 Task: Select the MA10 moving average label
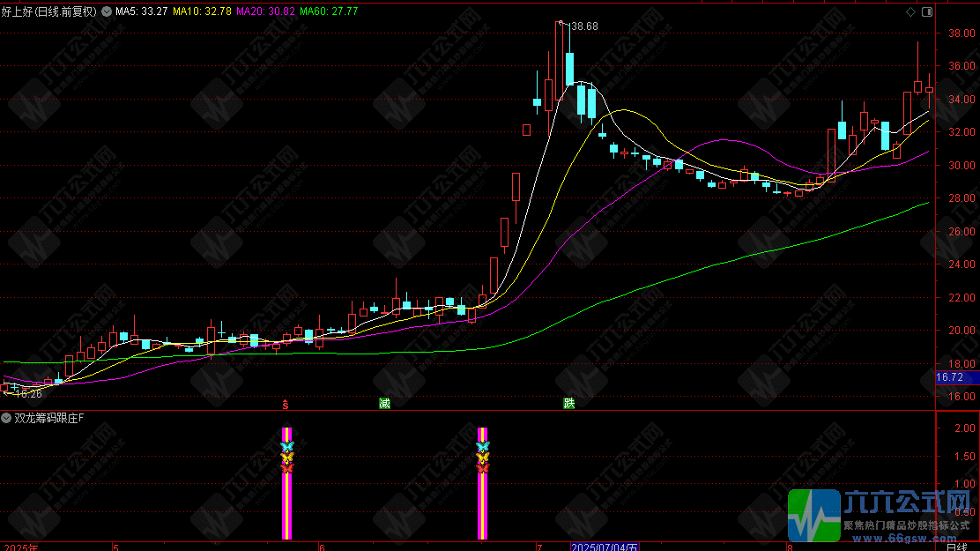pos(202,11)
